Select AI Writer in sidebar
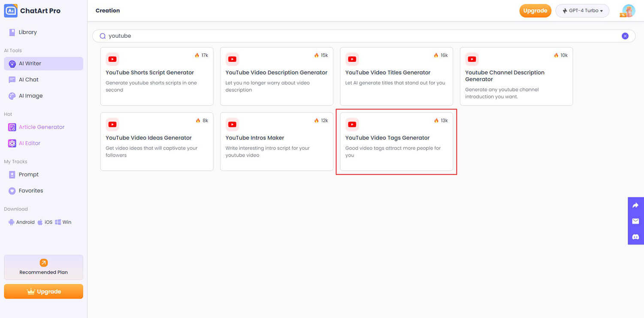This screenshot has width=644, height=318. tap(43, 64)
